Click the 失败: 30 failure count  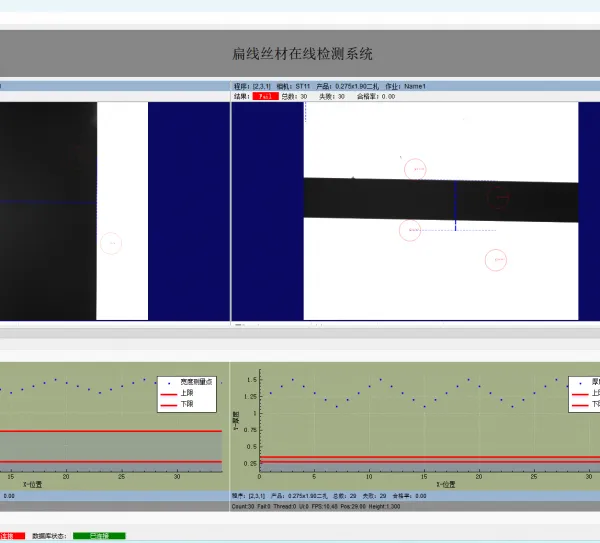[332, 96]
